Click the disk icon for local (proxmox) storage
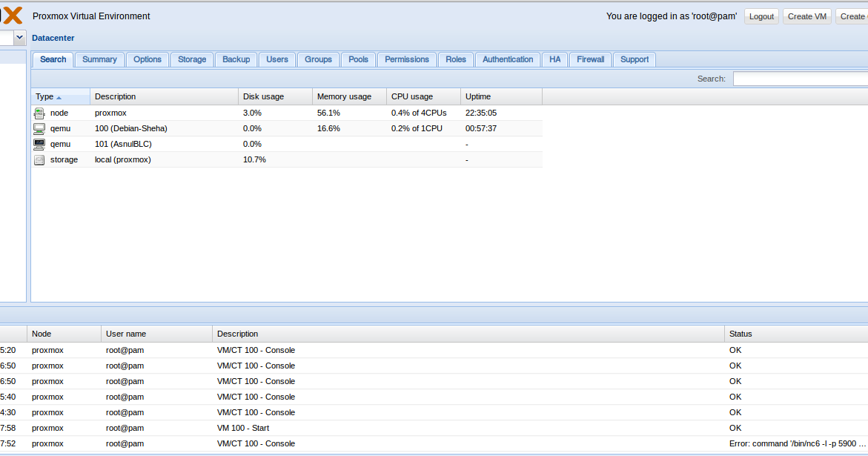Viewport: 868px width, 456px height. click(39, 159)
